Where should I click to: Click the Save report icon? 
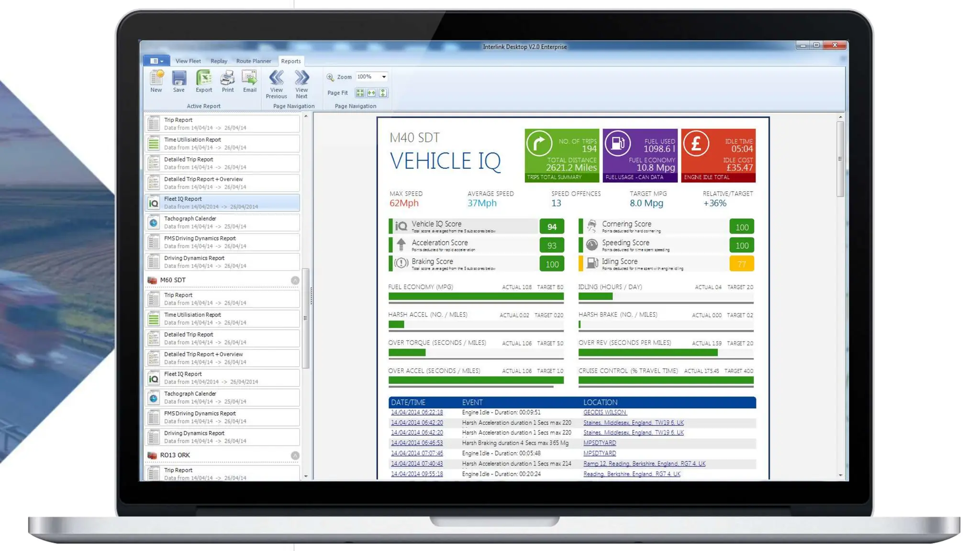click(179, 78)
